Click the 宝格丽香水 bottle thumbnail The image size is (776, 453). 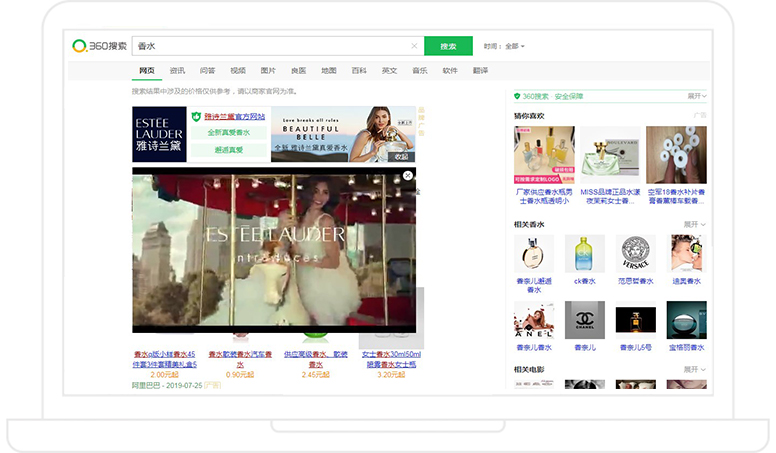[x=686, y=320]
